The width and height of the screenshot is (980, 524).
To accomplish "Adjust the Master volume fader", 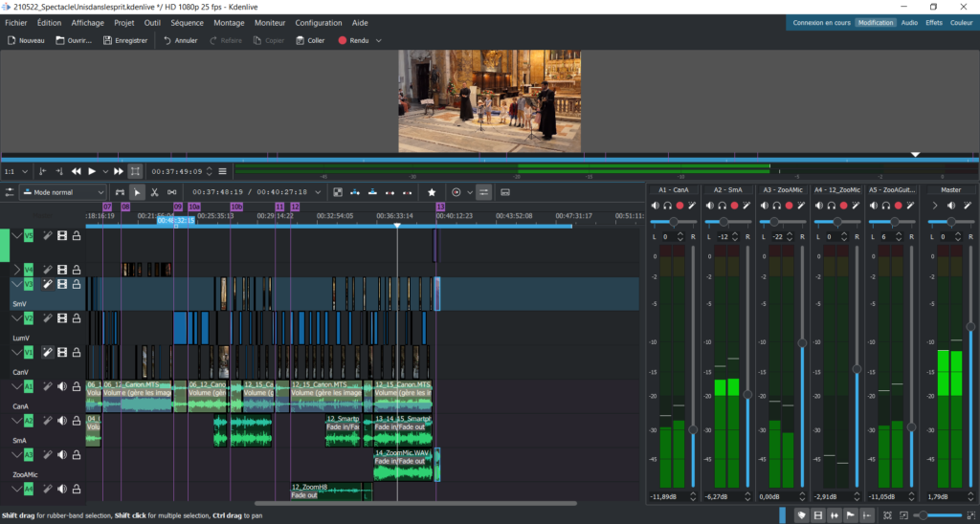I will click(x=970, y=327).
